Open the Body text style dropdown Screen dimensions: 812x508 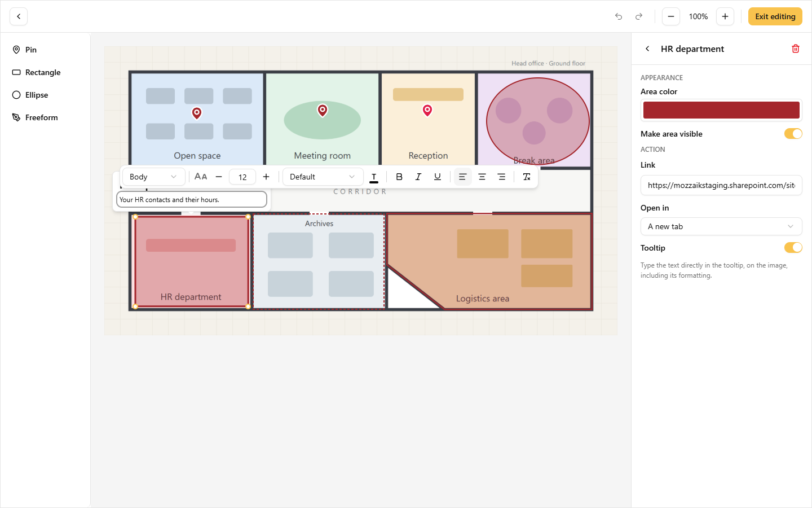[x=153, y=177]
